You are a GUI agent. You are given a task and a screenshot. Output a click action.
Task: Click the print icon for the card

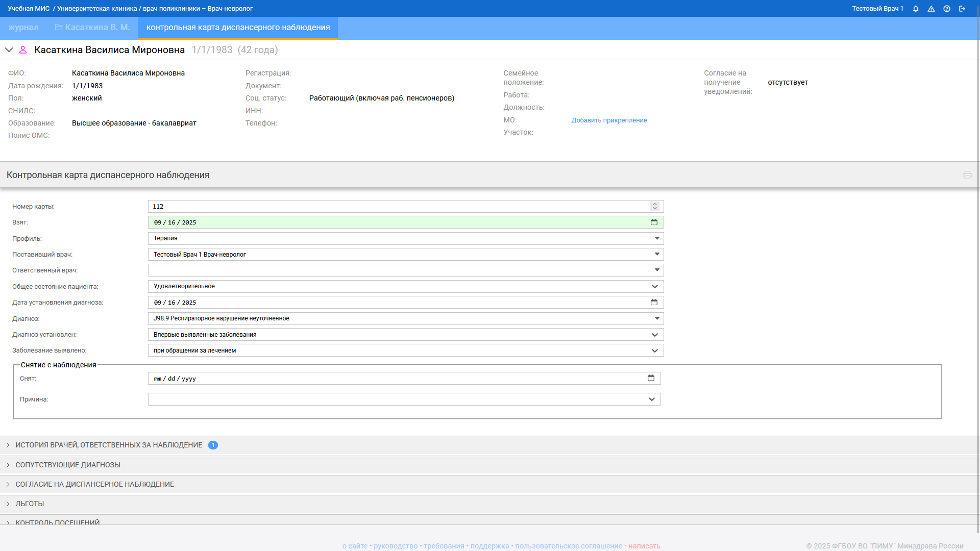[967, 175]
